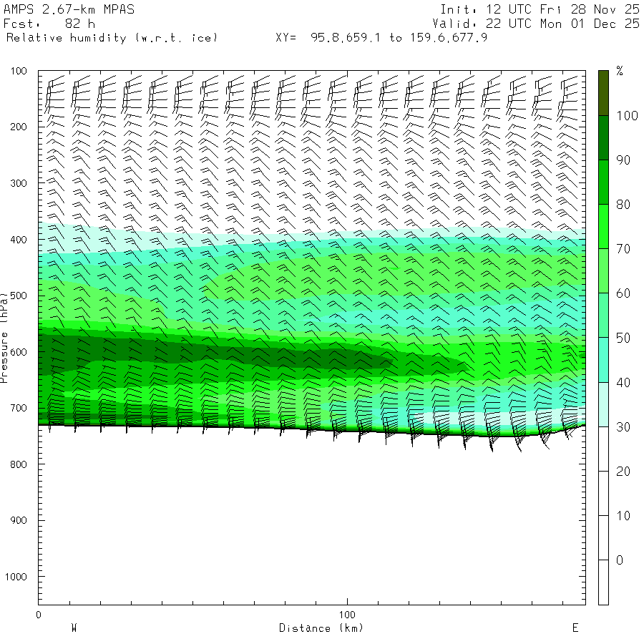Click the "E" east endpoint label
The height and width of the screenshot is (644, 644).
[x=575, y=628]
